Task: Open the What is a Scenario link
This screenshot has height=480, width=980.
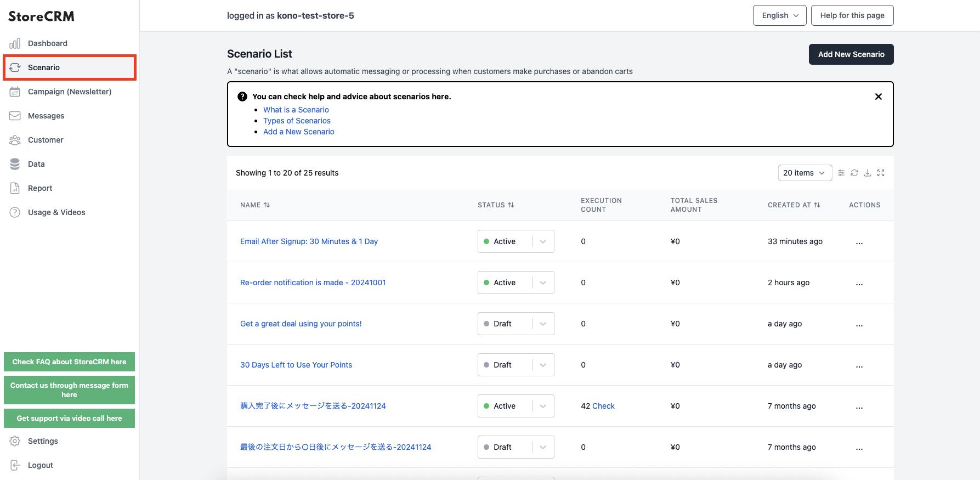Action: (x=296, y=110)
